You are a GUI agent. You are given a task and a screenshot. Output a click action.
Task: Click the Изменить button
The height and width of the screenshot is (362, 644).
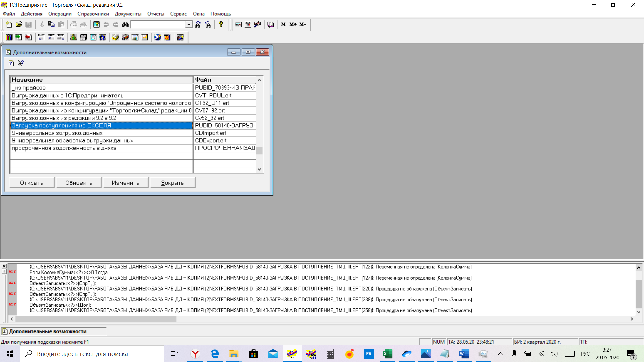(125, 183)
